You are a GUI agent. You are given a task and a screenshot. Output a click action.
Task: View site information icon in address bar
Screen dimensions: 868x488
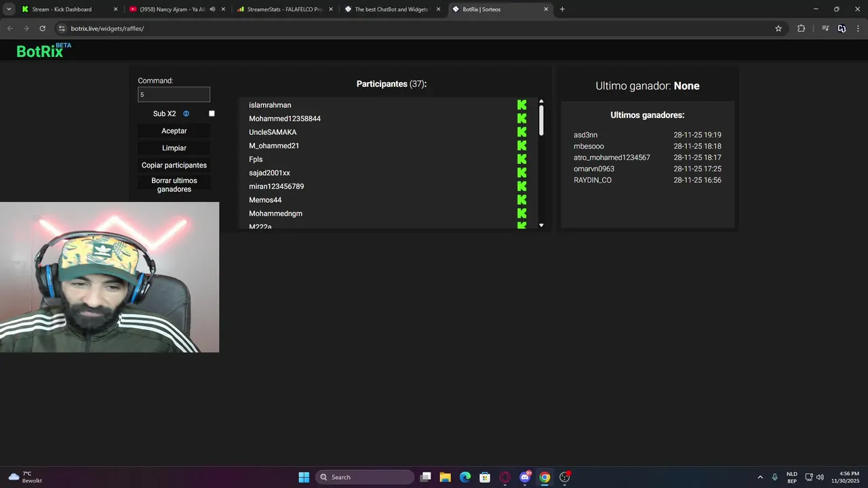(x=62, y=28)
